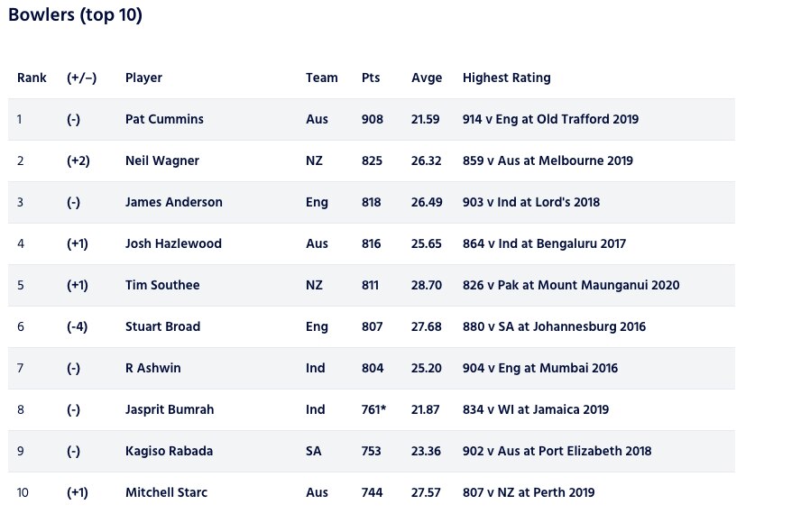Click Bumrah's 761* points value
The height and width of the screenshot is (532, 810).
pos(373,409)
